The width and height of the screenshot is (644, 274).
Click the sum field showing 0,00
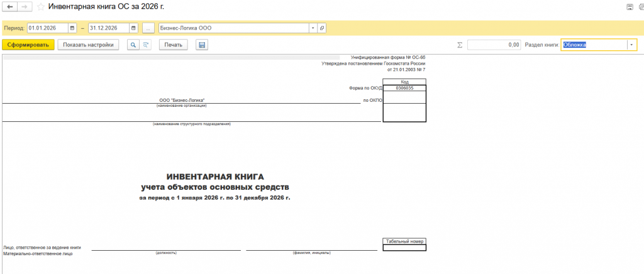(x=494, y=45)
